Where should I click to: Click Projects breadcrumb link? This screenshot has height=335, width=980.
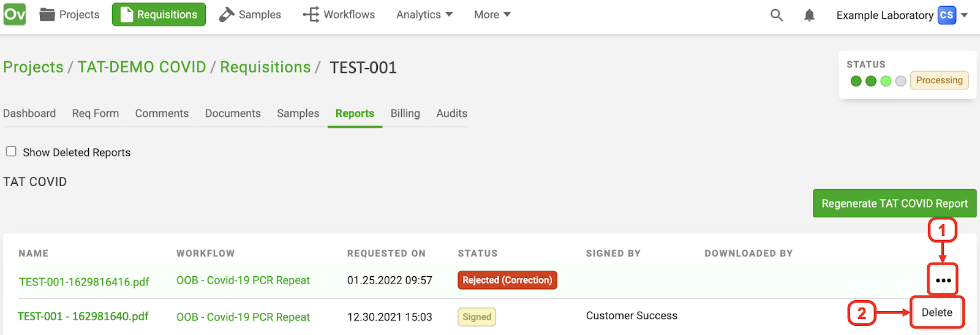(x=34, y=67)
